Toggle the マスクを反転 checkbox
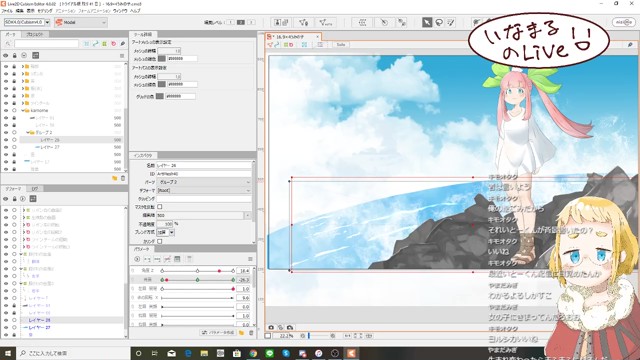 tap(160, 207)
